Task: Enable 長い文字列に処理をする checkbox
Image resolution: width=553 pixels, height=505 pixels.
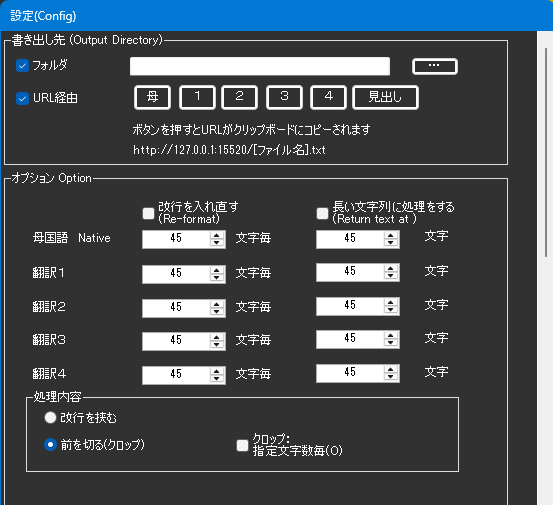Action: tap(322, 213)
